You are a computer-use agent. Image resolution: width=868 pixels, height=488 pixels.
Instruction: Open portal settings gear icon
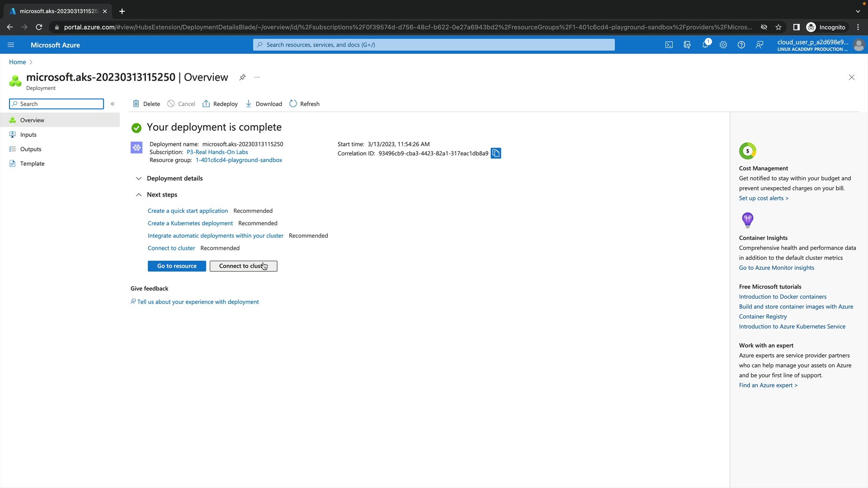723,45
